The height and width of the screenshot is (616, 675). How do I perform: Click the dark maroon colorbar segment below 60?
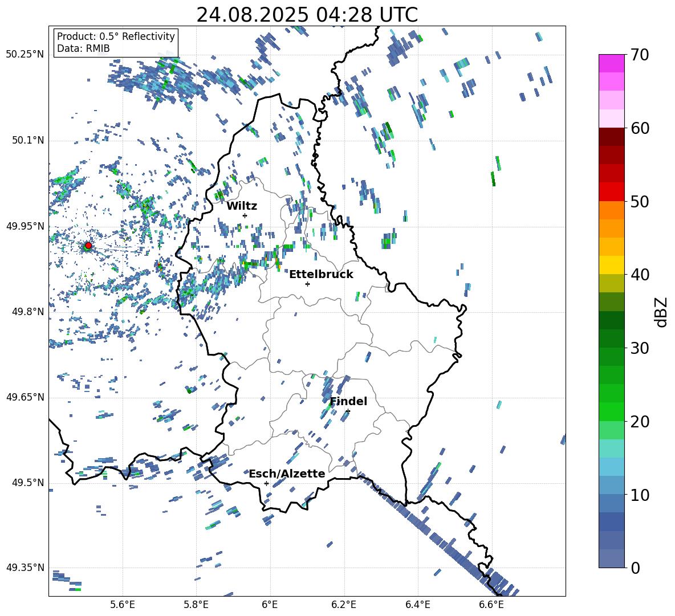[611, 137]
